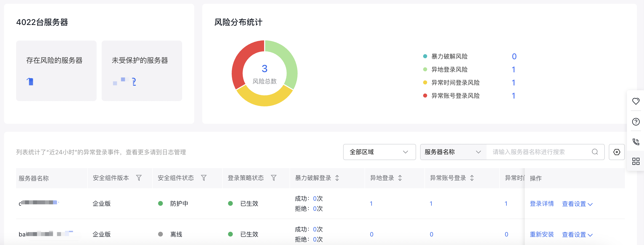Click the heart favorite icon in side panel
The height and width of the screenshot is (245, 644).
point(636,101)
